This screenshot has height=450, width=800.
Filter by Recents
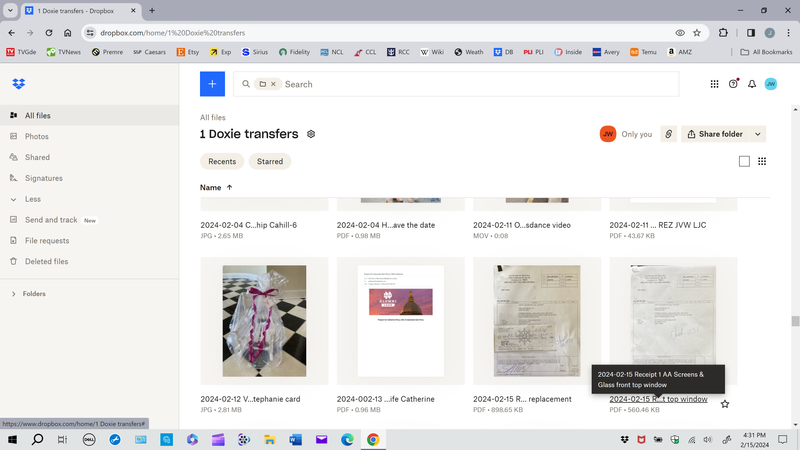point(222,162)
